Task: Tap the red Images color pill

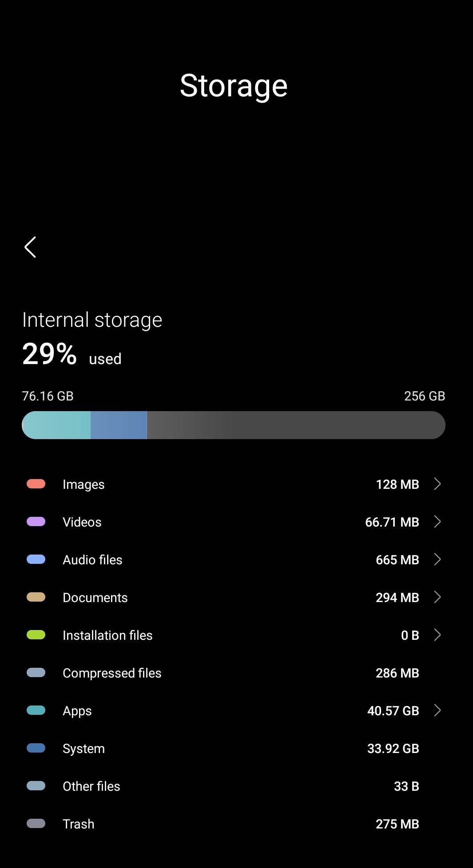Action: point(36,484)
